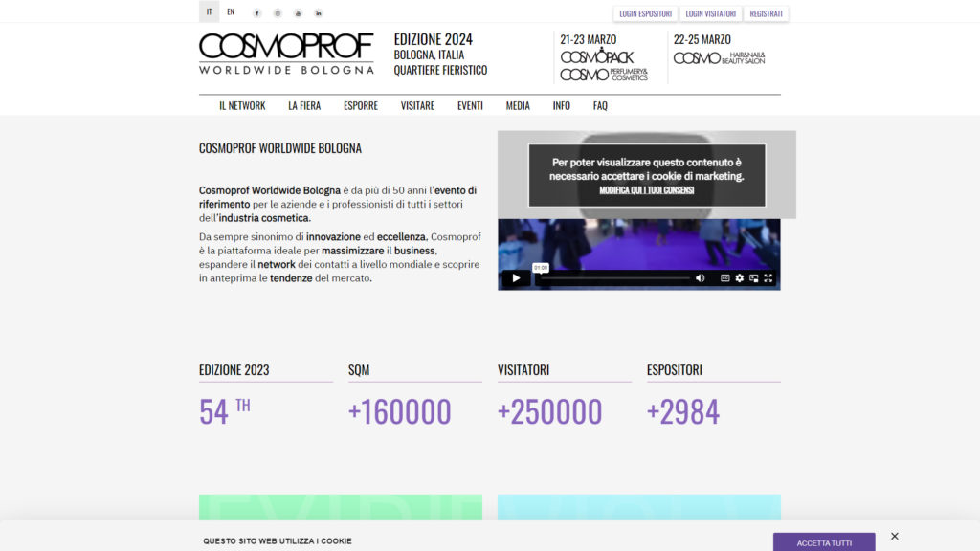
Task: Open the La Fiera menu
Action: coord(304,105)
